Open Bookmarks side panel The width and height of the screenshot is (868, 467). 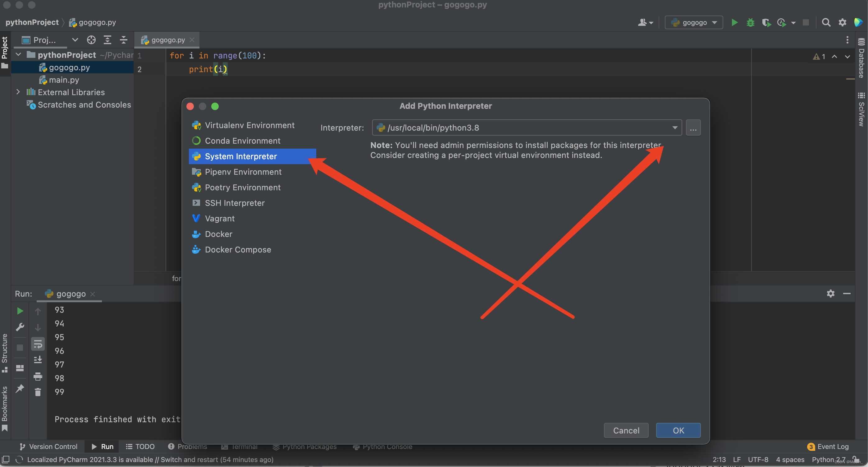(x=4, y=409)
